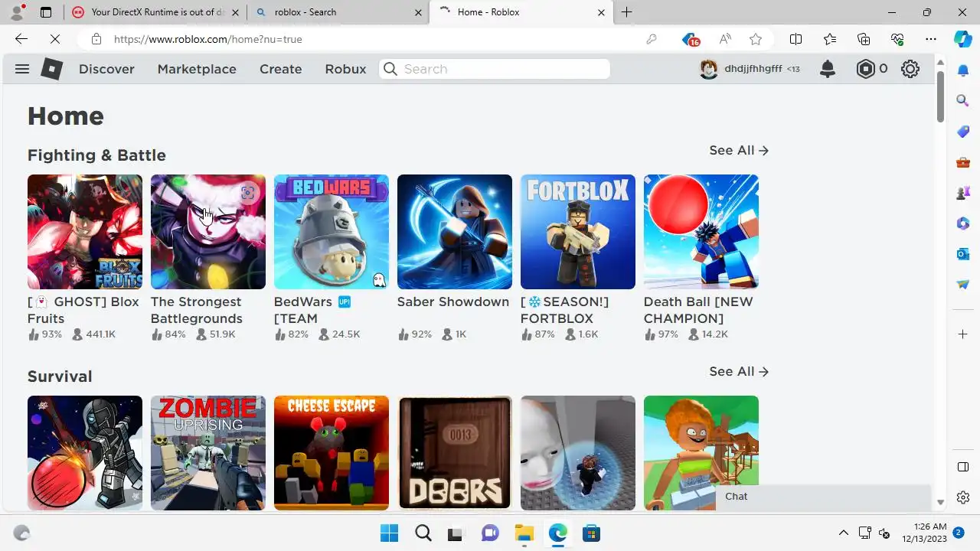Open the sidebar Tools briefcase icon
Image resolution: width=980 pixels, height=551 pixels.
pos(963,162)
